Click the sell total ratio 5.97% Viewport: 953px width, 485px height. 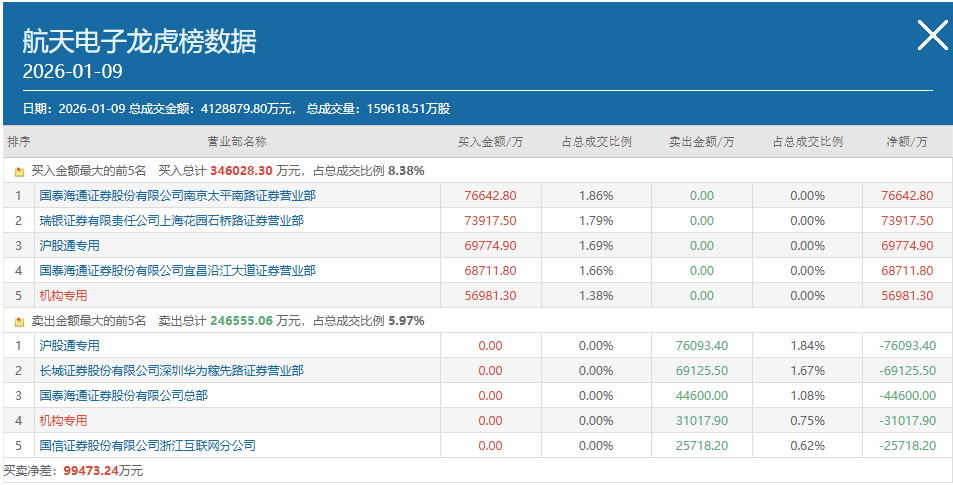click(406, 320)
